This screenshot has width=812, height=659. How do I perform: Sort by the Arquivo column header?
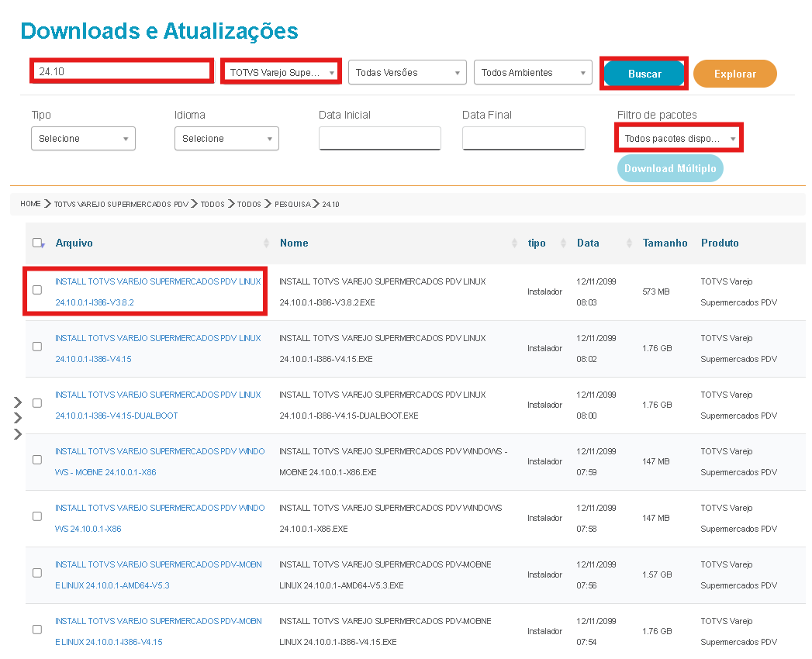[x=74, y=243]
